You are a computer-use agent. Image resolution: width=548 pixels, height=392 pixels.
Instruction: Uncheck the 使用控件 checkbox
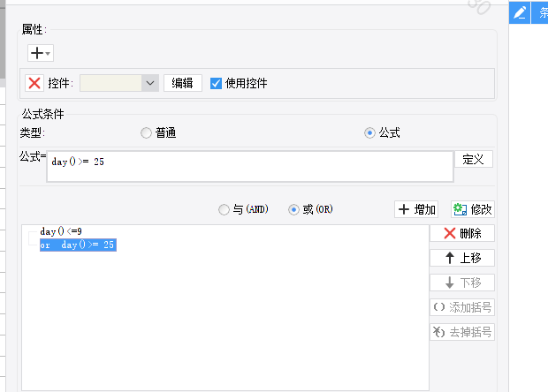[216, 83]
